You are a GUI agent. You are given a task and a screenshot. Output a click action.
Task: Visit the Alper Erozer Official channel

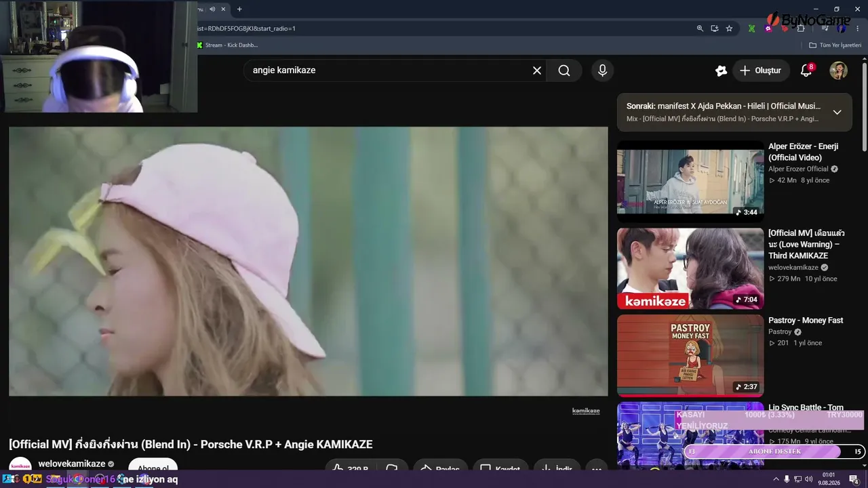798,169
